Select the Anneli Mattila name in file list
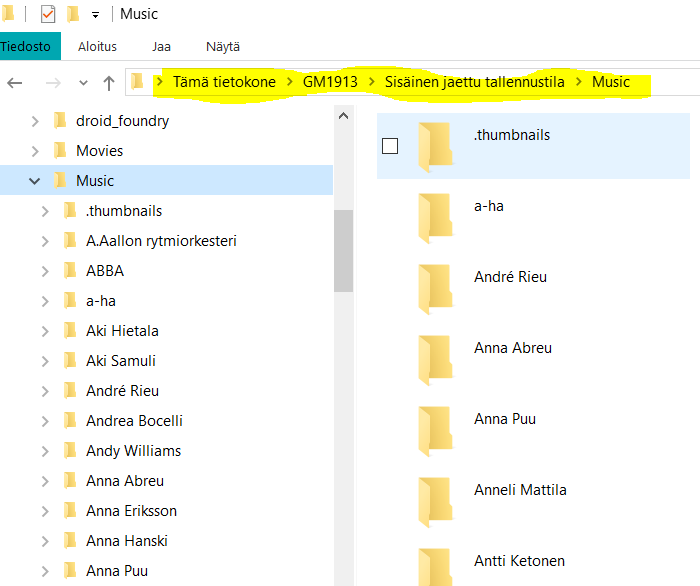 [x=520, y=490]
